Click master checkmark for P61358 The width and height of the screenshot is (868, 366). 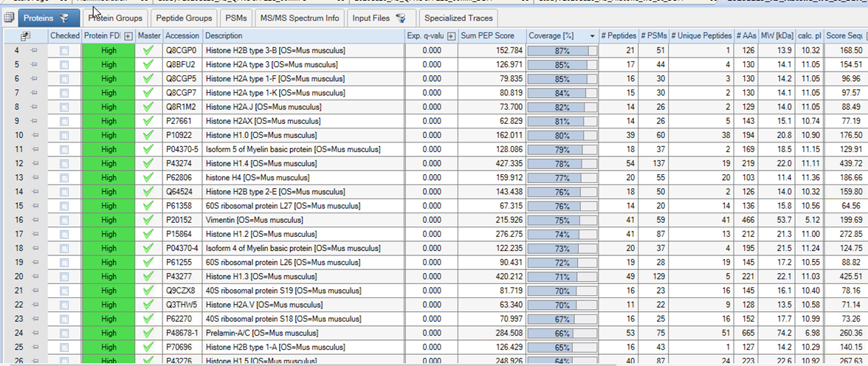point(148,206)
